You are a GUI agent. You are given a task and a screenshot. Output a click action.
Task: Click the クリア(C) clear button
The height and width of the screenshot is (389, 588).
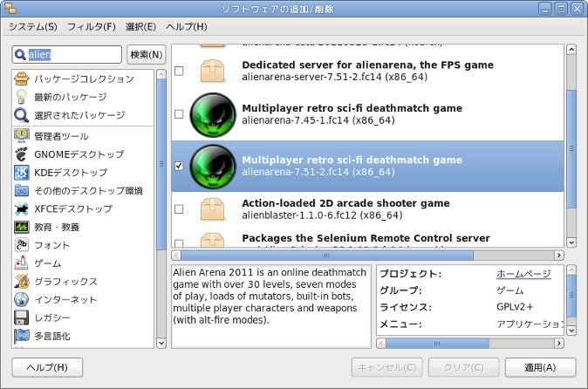coord(464,367)
